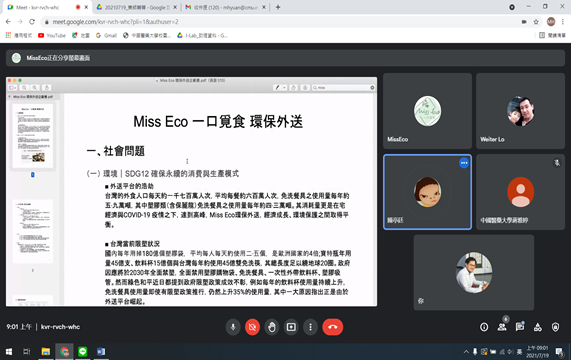Open the Chrome profile avatar

tap(551, 22)
